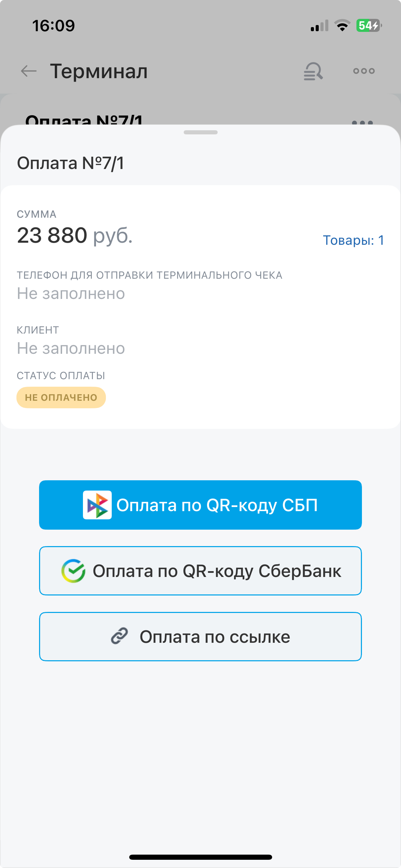Screen dimensions: 401x868
Task: Open the three-circles menu in top bar
Action: point(364,71)
